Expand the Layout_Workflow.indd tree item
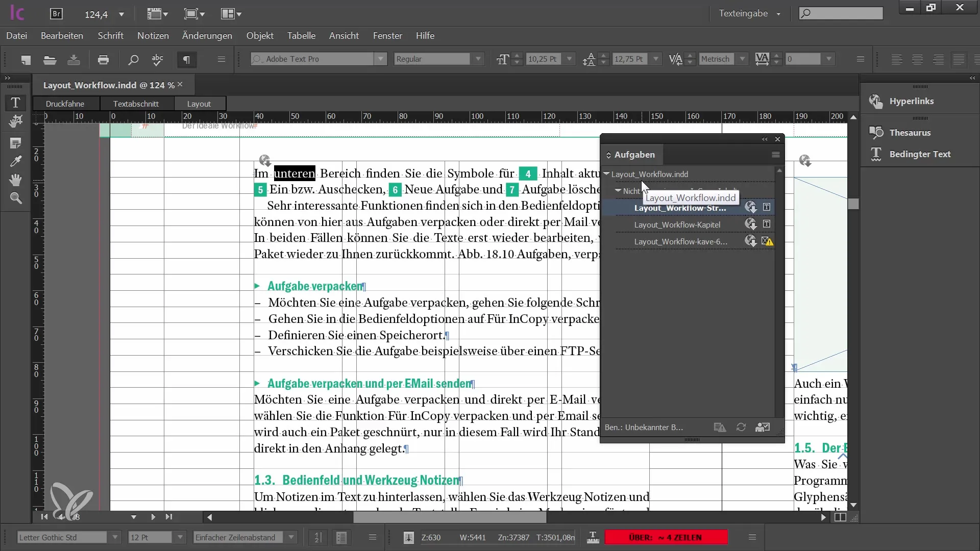Image resolution: width=980 pixels, height=551 pixels. (607, 173)
